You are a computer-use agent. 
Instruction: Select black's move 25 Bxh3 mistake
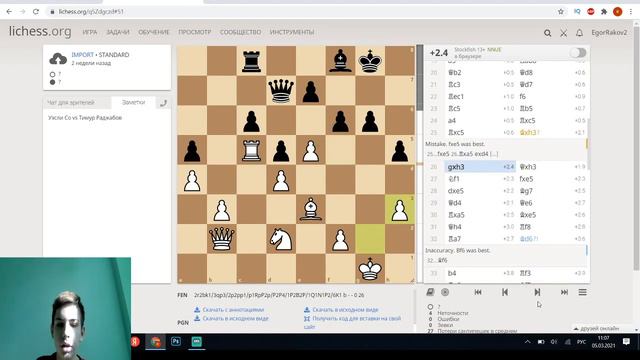[552, 133]
